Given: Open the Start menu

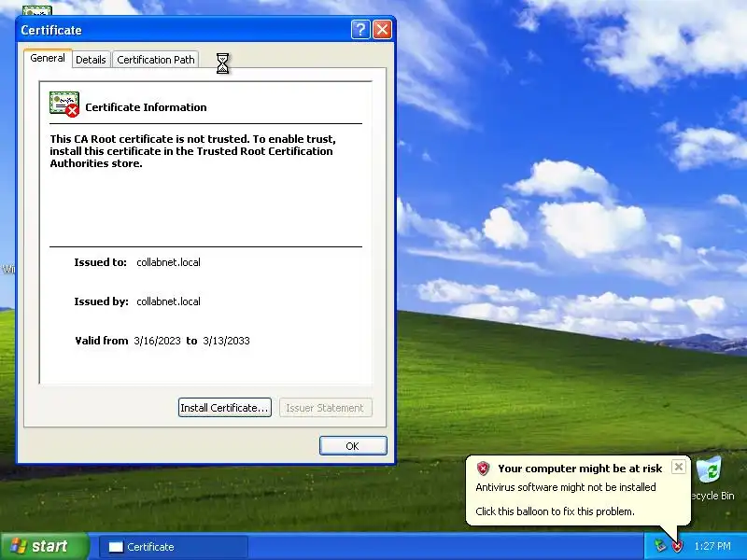Looking at the screenshot, I should [x=44, y=546].
